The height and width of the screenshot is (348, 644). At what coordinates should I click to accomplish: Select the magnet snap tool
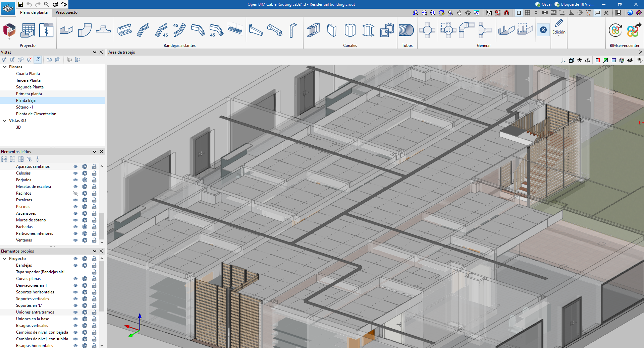click(506, 13)
